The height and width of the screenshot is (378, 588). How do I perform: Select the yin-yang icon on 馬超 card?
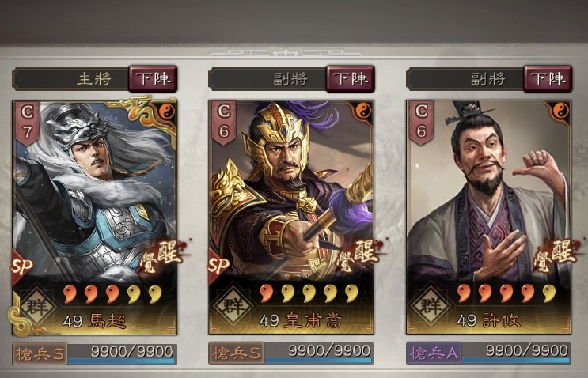coord(167,112)
